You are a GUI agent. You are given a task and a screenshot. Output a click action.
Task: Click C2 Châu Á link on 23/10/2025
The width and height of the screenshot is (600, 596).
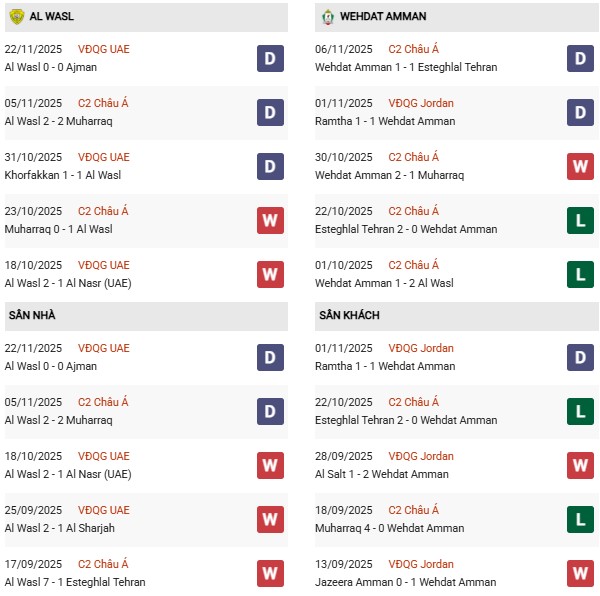(x=103, y=211)
